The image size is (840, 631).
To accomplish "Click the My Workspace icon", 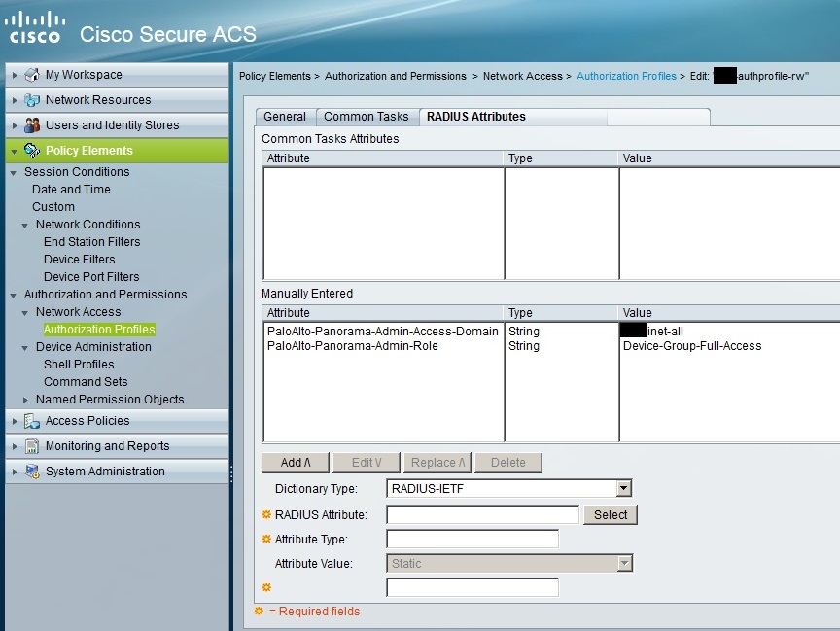I will pos(32,75).
